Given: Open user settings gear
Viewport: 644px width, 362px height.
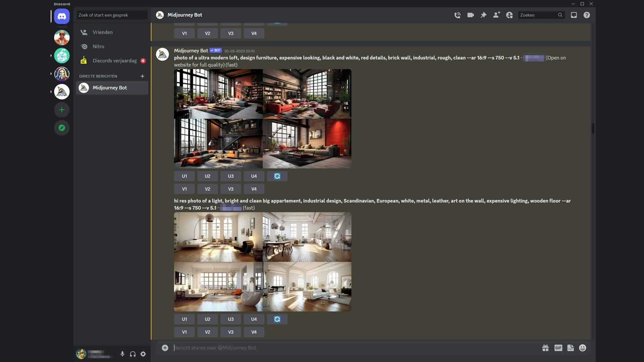Looking at the screenshot, I should [x=143, y=354].
